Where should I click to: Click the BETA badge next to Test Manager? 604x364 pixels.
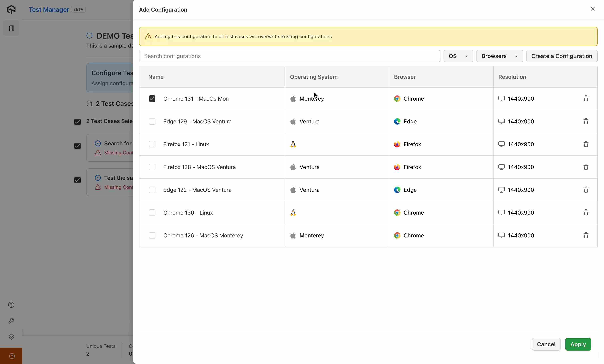pyautogui.click(x=78, y=9)
